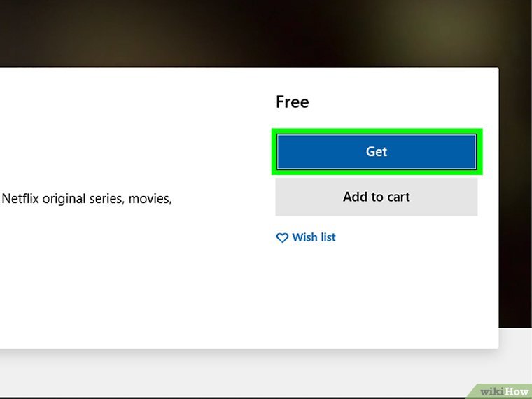Click empty white space under Wish list
532x399 pixels.
pyautogui.click(x=378, y=294)
